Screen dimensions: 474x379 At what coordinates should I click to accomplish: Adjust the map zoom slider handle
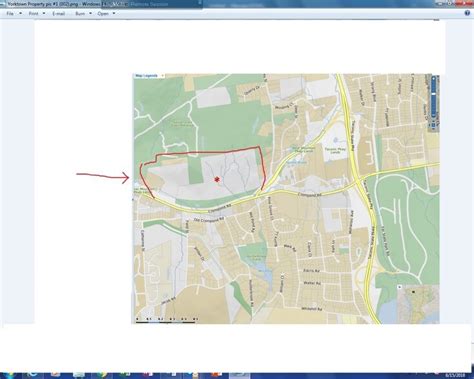[434, 94]
